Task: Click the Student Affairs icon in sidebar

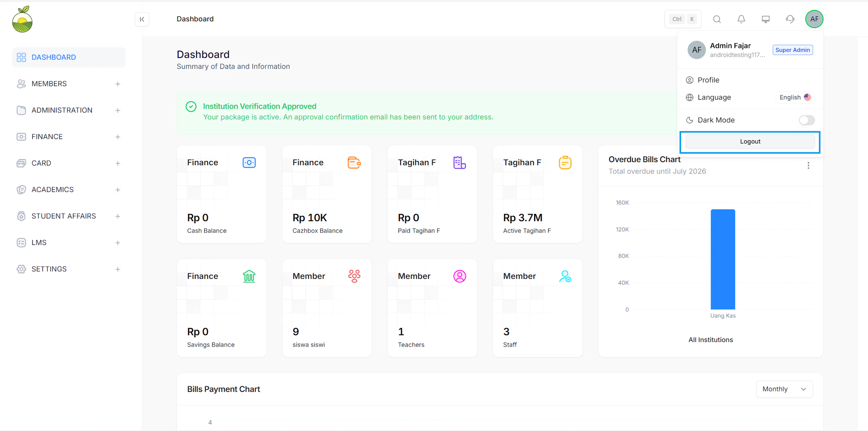Action: click(21, 216)
